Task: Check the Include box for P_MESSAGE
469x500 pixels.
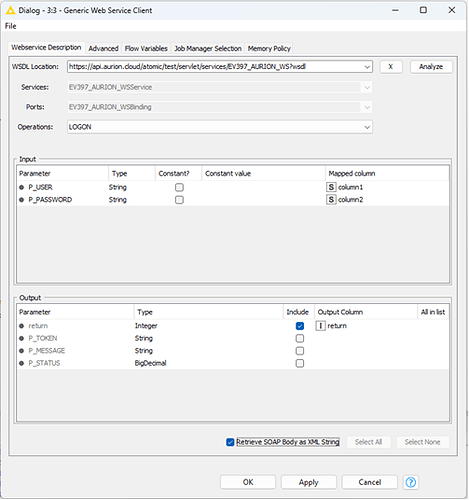Action: coord(300,351)
